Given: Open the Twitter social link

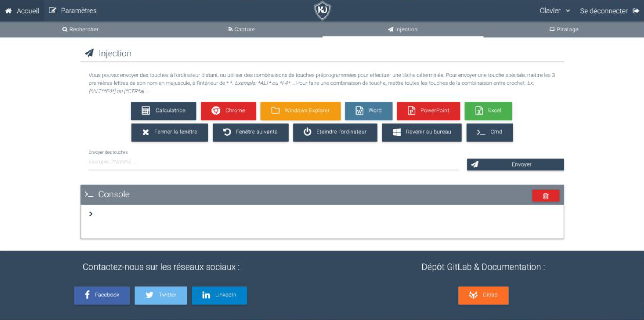Looking at the screenshot, I should click(161, 295).
